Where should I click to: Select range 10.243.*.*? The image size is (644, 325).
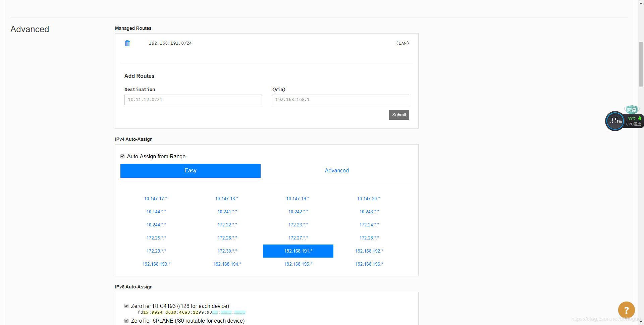click(x=369, y=212)
